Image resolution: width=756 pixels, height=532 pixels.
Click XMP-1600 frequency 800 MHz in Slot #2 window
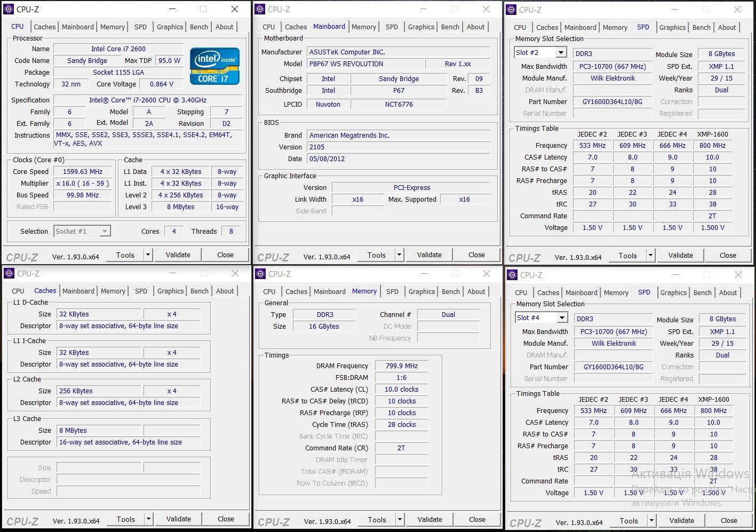(x=712, y=145)
